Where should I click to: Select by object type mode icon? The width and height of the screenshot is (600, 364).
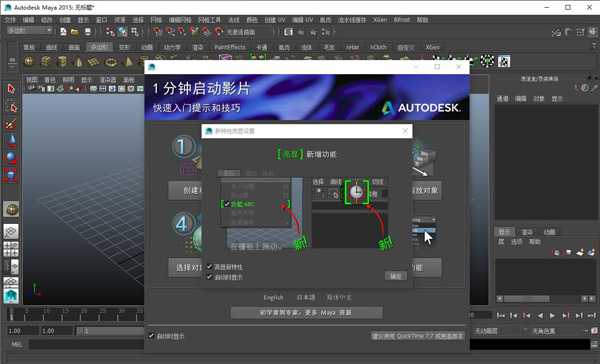click(122, 32)
